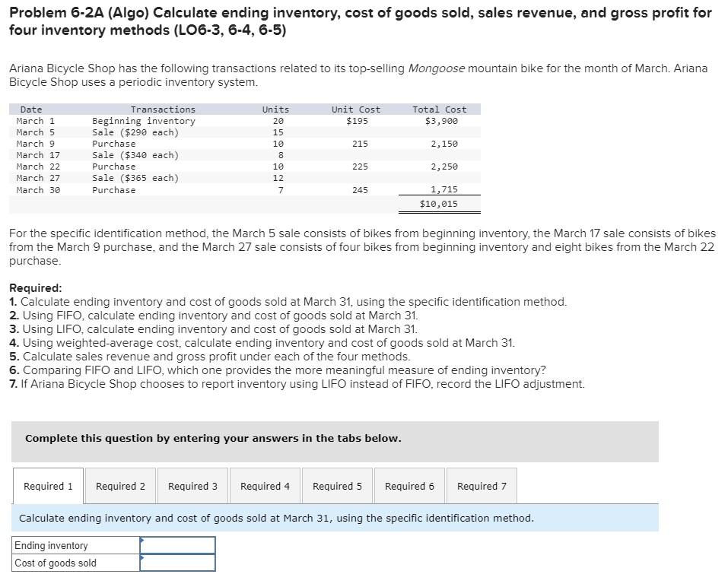Go to the Required 4 tab
728x587 pixels.
(x=265, y=486)
